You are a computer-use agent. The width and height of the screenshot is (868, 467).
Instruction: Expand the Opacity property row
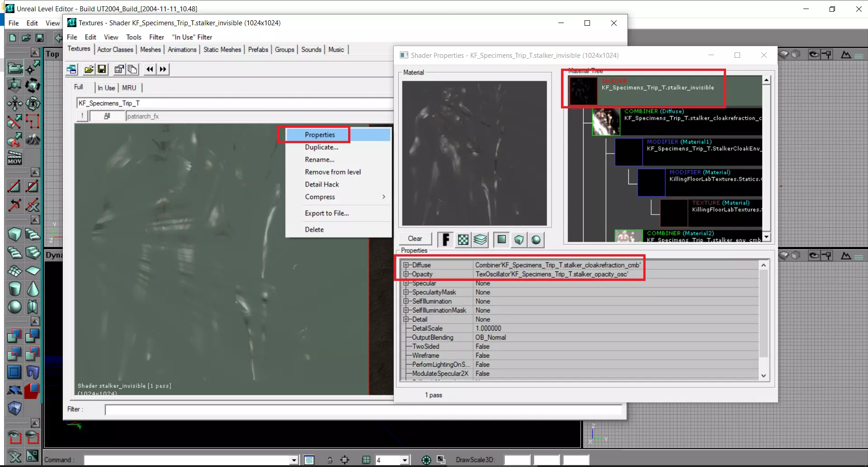406,274
